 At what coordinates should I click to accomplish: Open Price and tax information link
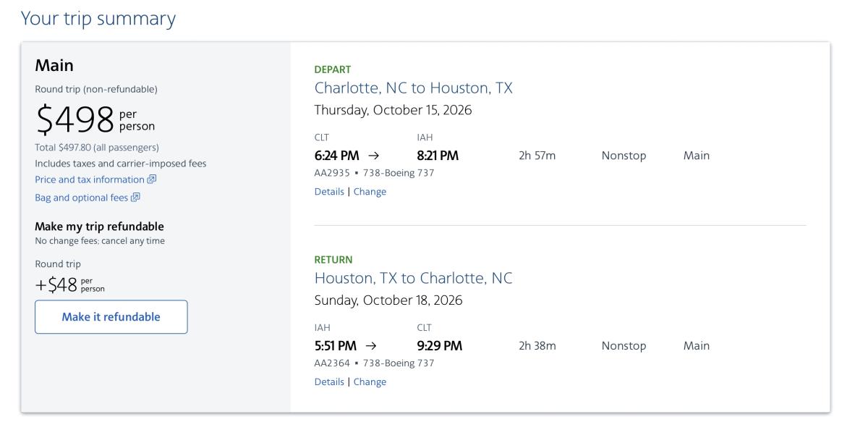[x=90, y=180]
